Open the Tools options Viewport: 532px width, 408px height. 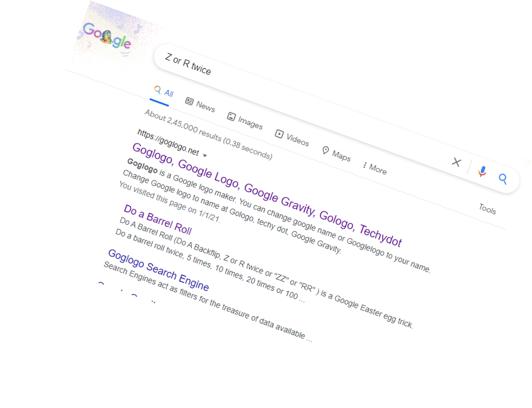pos(488,208)
